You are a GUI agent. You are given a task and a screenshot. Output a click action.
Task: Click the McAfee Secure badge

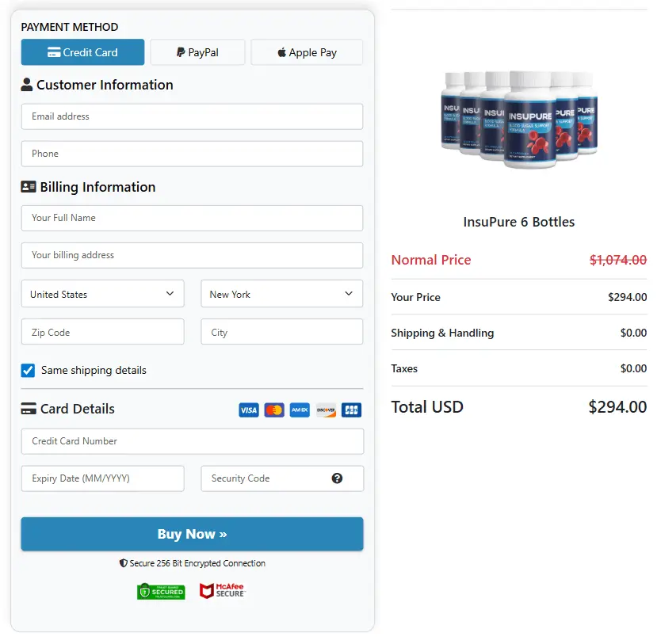click(x=223, y=590)
